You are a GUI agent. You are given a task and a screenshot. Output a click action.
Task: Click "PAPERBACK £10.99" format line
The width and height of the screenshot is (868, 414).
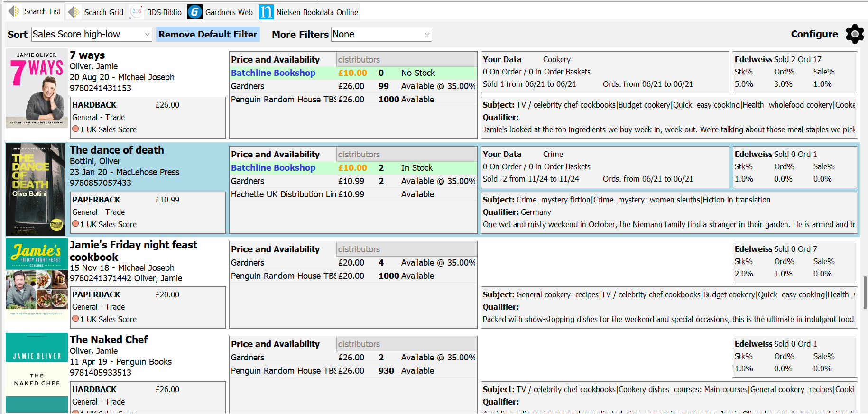(126, 200)
